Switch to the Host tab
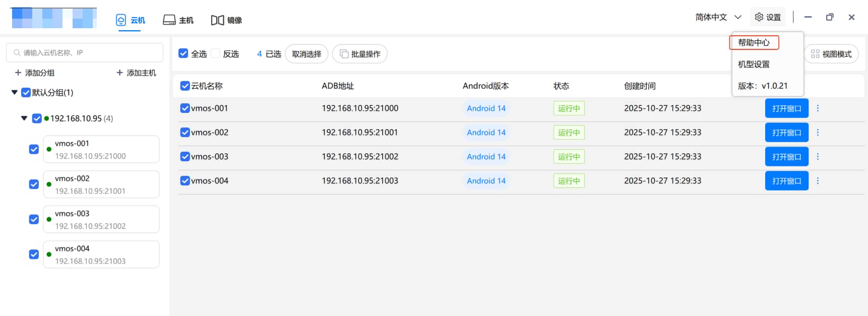This screenshot has width=868, height=316. coord(178,20)
